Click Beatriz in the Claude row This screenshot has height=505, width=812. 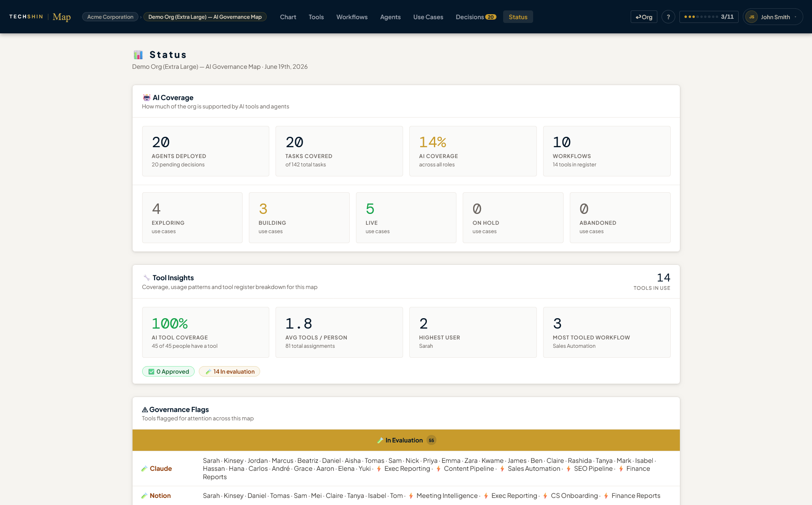(x=308, y=461)
